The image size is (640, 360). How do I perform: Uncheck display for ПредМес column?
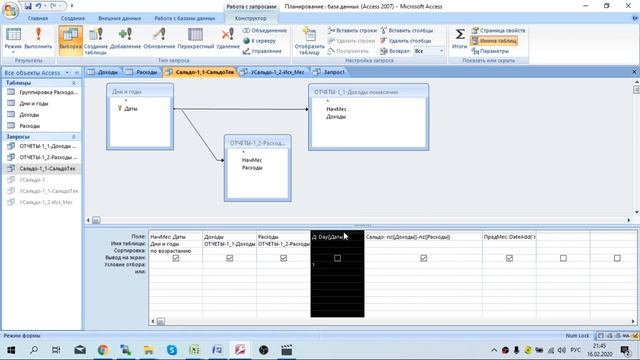509,258
